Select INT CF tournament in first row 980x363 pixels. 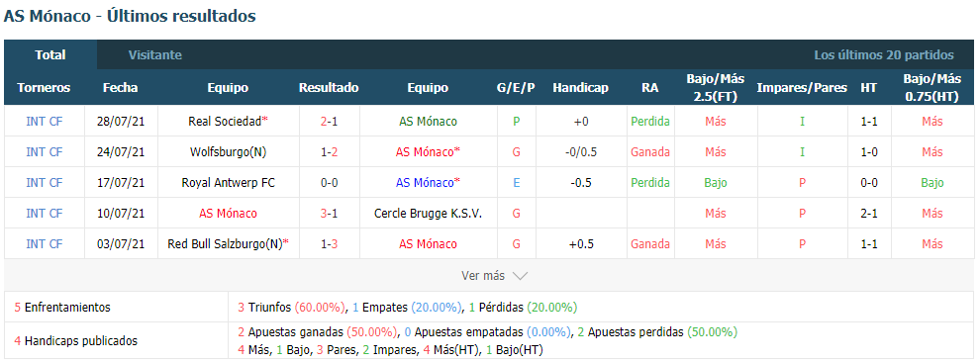pos(45,122)
